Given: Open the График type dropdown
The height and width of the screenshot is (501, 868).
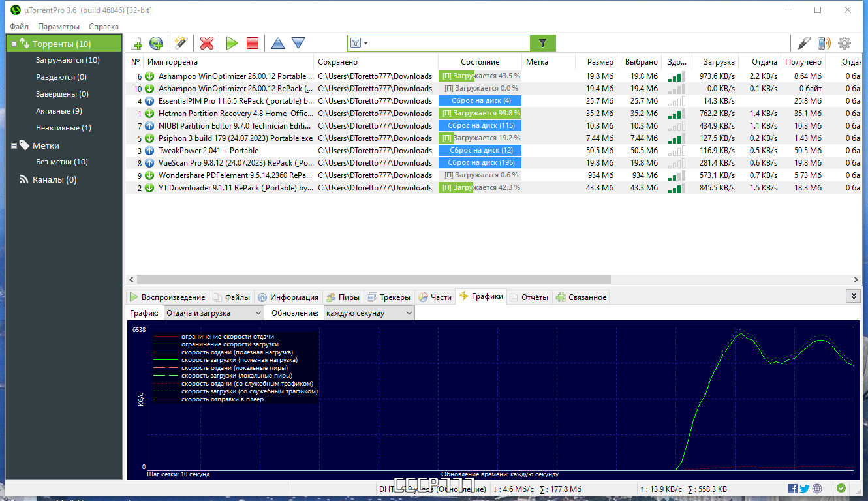Looking at the screenshot, I should tap(214, 313).
